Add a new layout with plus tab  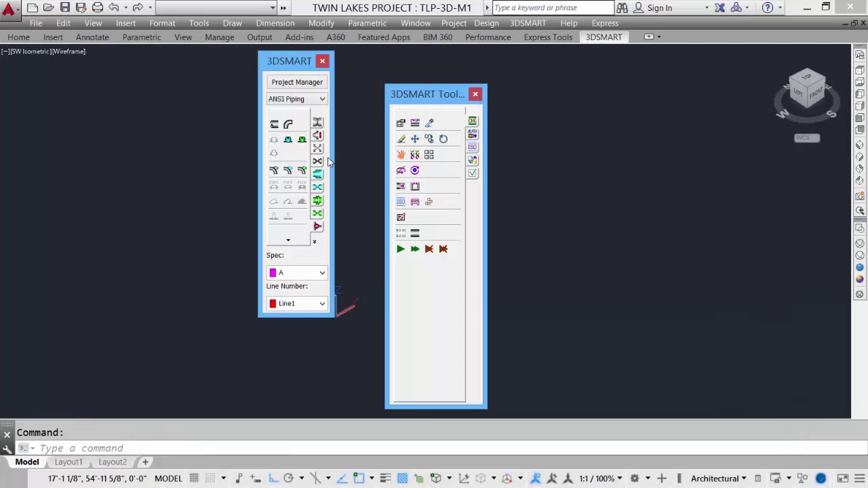(x=145, y=462)
